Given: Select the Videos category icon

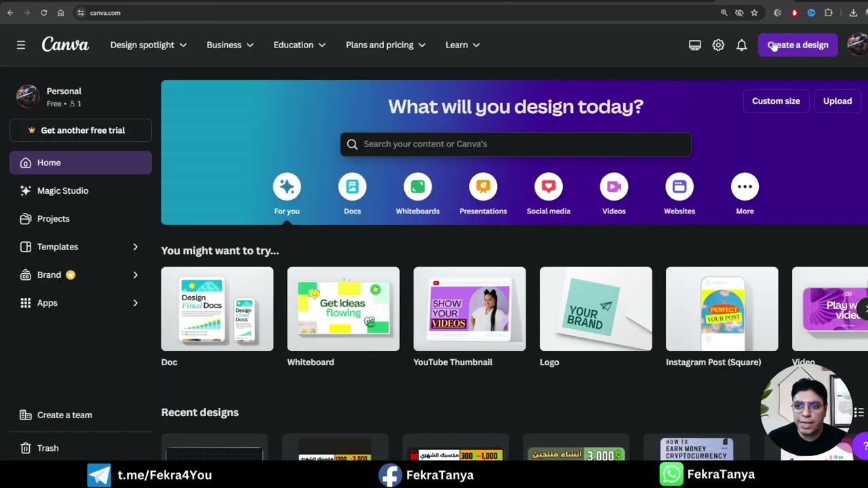Looking at the screenshot, I should click(x=614, y=186).
